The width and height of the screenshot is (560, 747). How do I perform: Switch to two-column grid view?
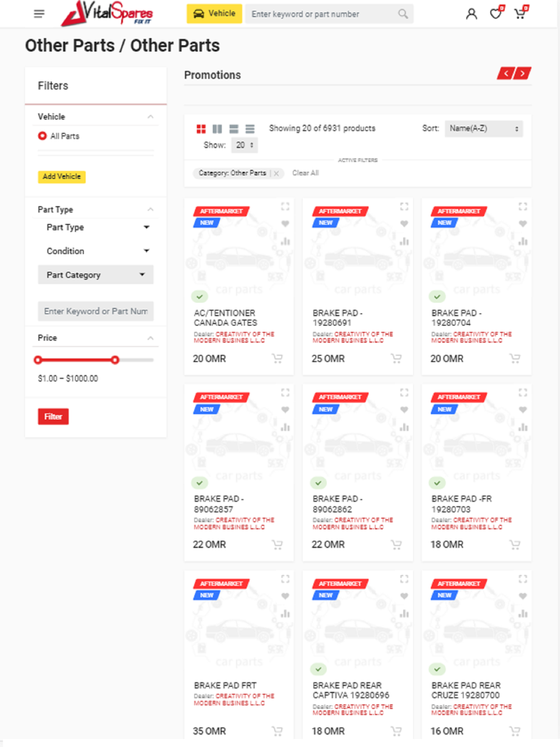(x=217, y=129)
